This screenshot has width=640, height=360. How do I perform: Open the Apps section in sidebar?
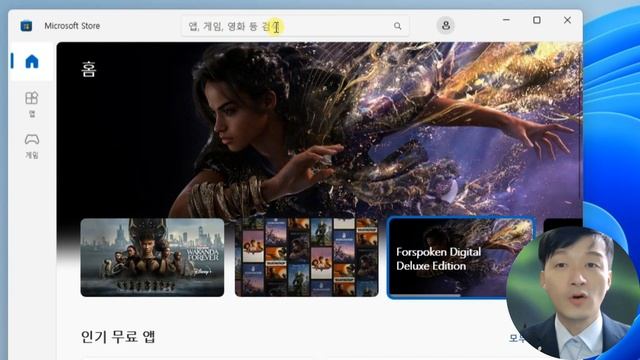point(31,104)
